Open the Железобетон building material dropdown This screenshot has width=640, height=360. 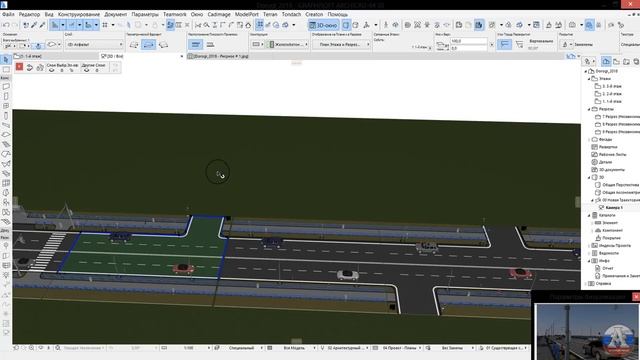pyautogui.click(x=287, y=44)
